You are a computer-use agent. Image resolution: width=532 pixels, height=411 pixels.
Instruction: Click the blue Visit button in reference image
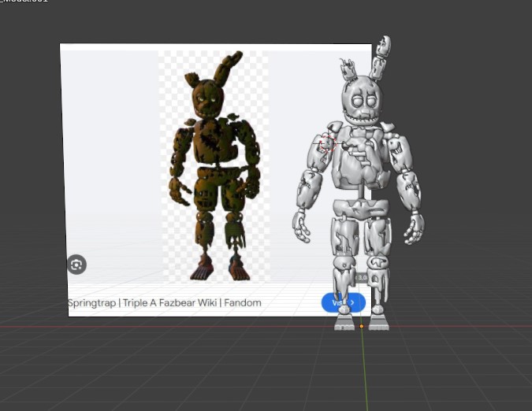[344, 302]
